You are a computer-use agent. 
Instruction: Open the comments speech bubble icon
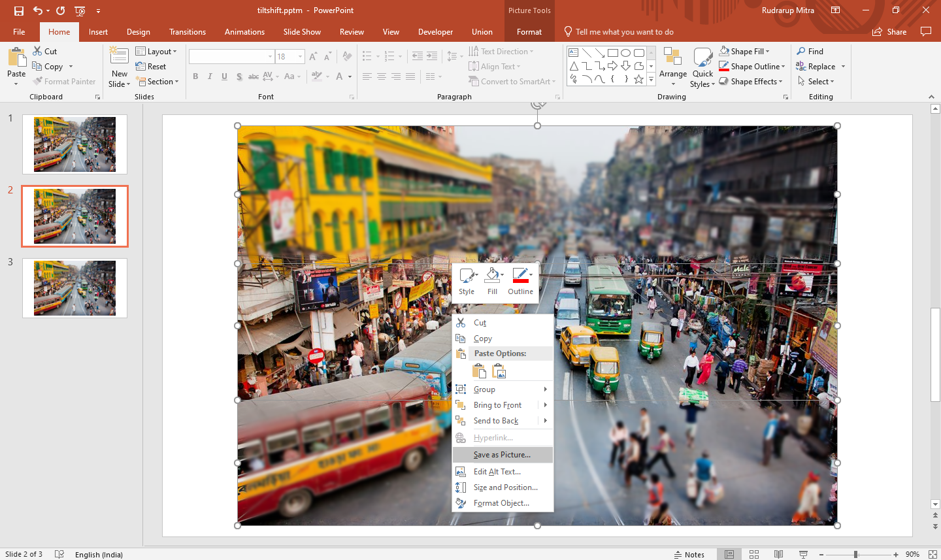(925, 31)
